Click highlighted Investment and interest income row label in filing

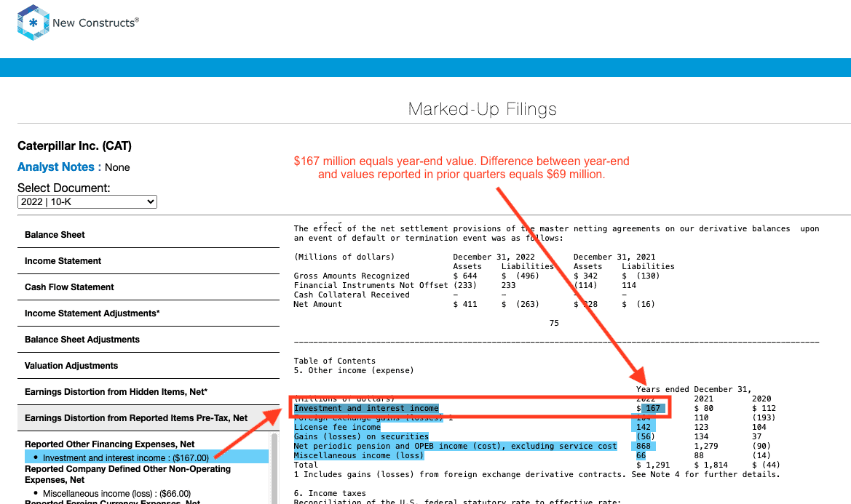click(366, 409)
